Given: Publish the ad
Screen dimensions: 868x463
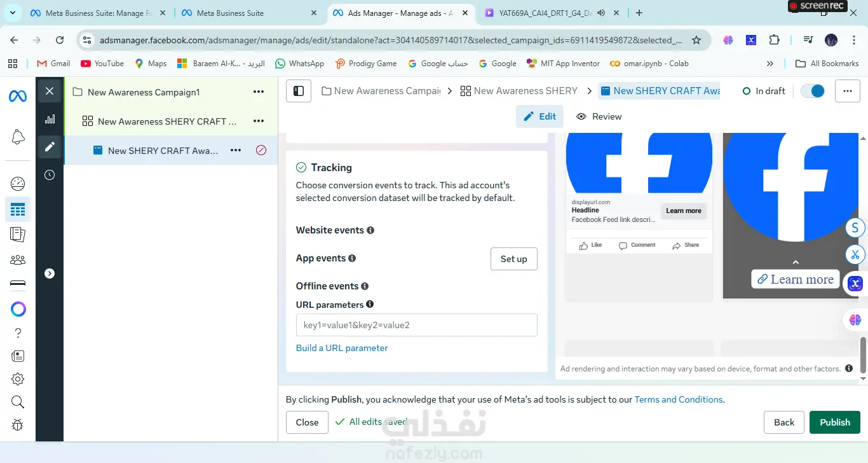Looking at the screenshot, I should pos(835,422).
